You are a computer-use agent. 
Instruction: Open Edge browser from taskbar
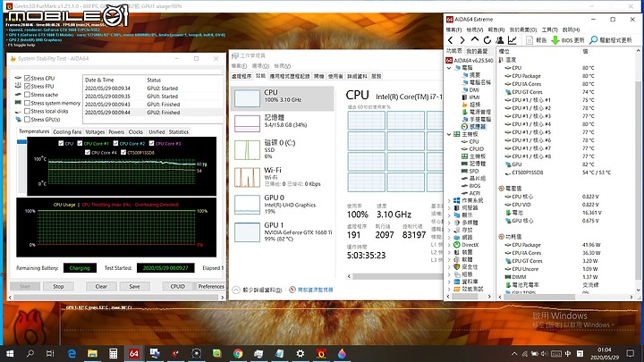pos(72,353)
